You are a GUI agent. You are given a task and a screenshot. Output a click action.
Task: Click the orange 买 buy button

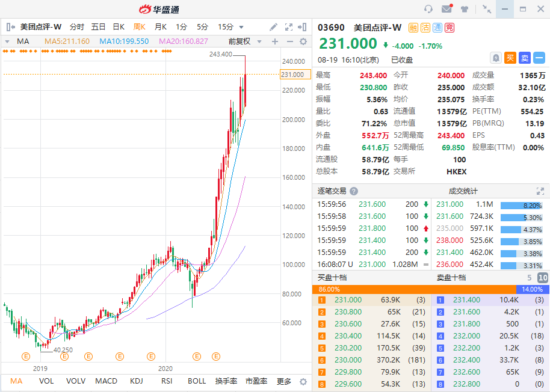pyautogui.click(x=510, y=58)
